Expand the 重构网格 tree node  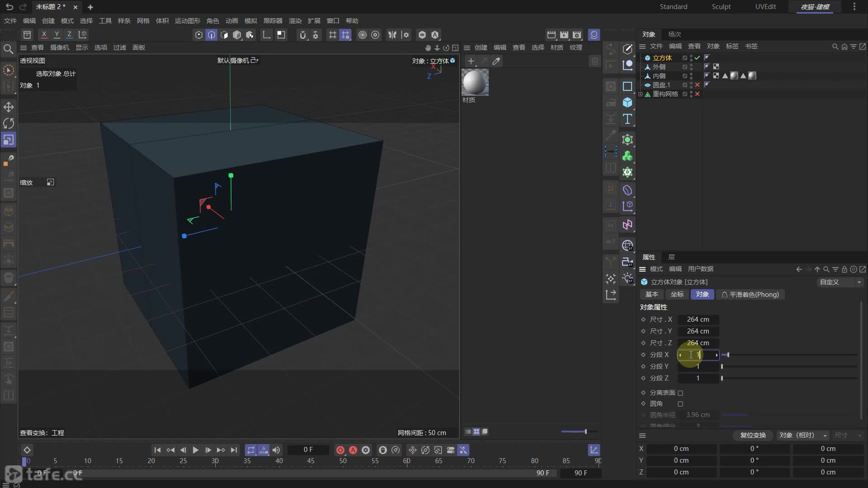(x=641, y=94)
